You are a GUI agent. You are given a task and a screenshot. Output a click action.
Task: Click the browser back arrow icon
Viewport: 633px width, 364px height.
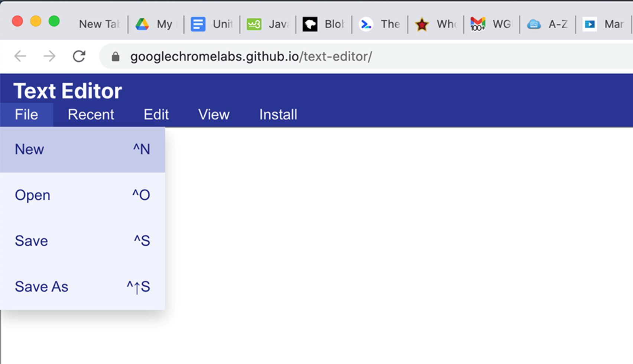click(20, 56)
